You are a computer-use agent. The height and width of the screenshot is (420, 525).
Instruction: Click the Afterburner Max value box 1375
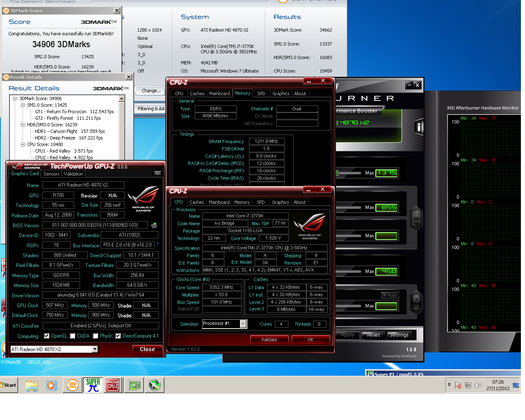coord(386,173)
